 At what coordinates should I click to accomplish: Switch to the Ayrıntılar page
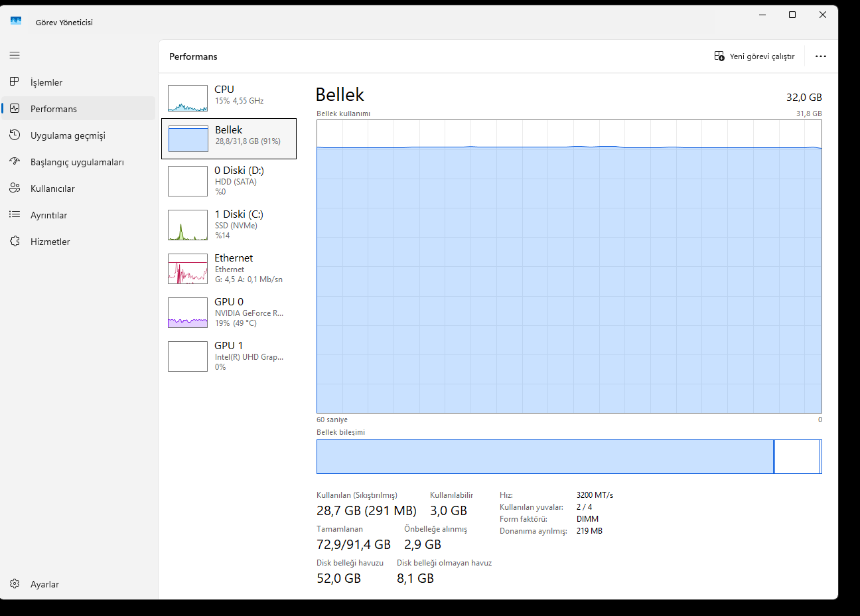(78, 215)
